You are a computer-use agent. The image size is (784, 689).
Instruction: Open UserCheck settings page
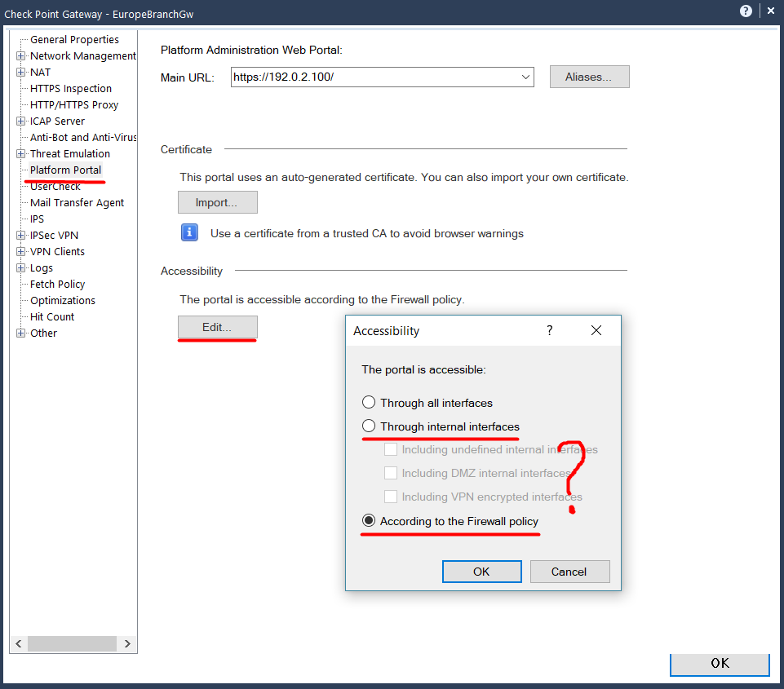pos(55,187)
